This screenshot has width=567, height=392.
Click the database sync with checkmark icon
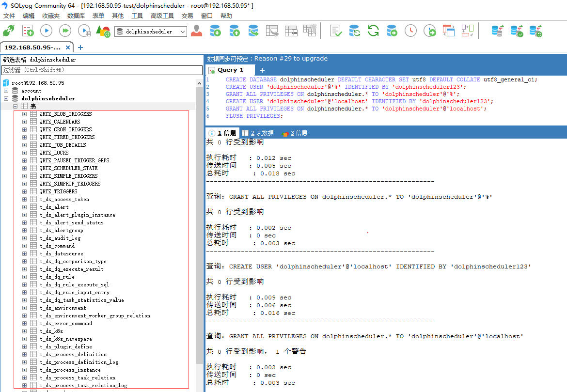coord(517,31)
